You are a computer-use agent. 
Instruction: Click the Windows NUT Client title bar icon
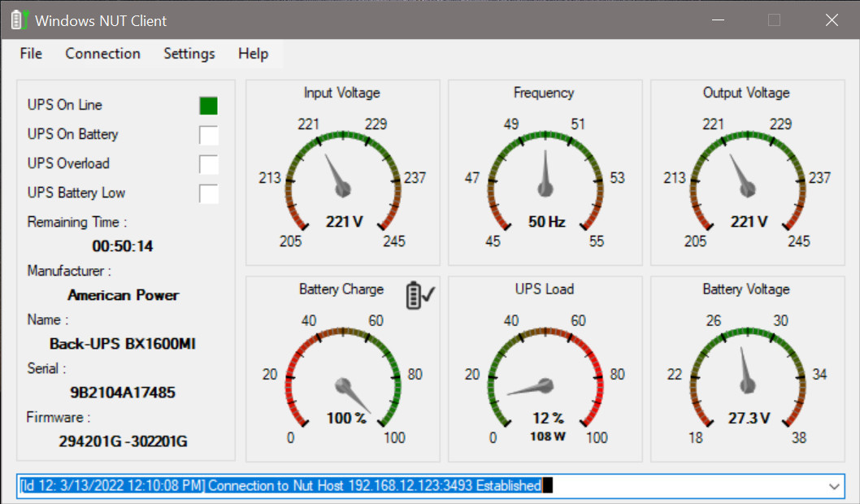[20, 20]
